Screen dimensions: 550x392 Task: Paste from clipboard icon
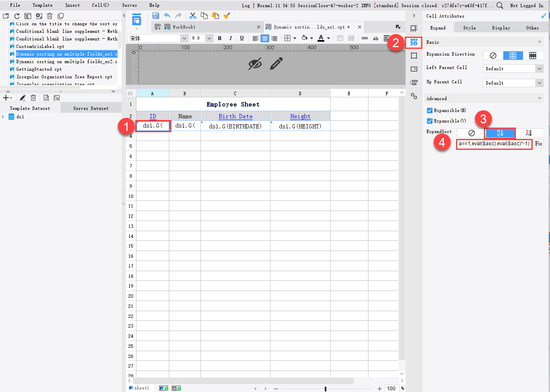point(216,16)
